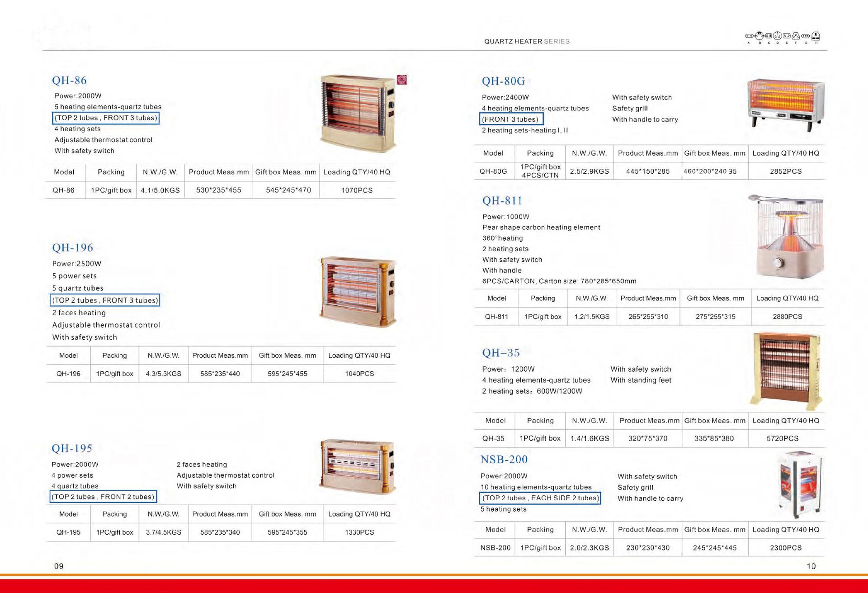This screenshot has height=593, width=868.
Task: Click plug type A icon
Action: (x=749, y=36)
